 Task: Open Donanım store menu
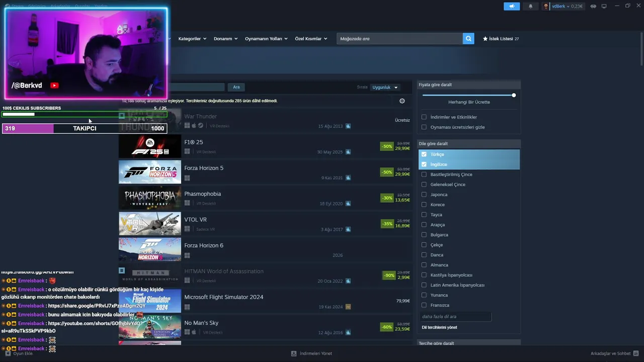pyautogui.click(x=225, y=39)
